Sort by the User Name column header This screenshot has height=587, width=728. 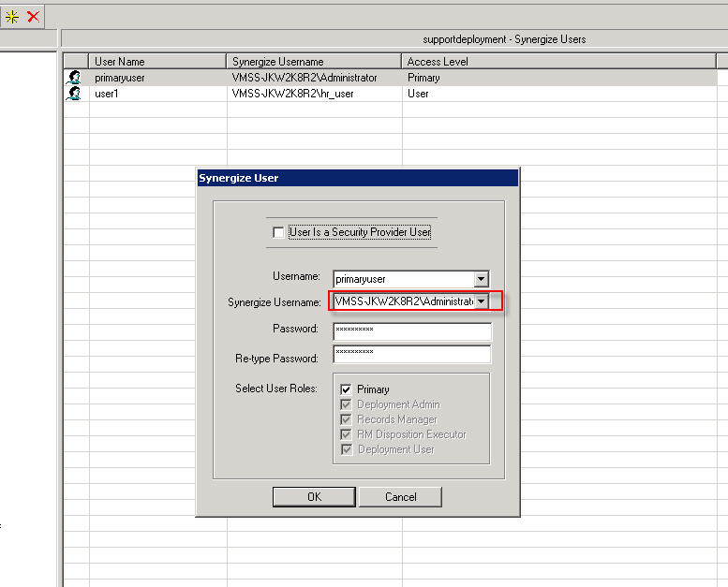click(157, 61)
